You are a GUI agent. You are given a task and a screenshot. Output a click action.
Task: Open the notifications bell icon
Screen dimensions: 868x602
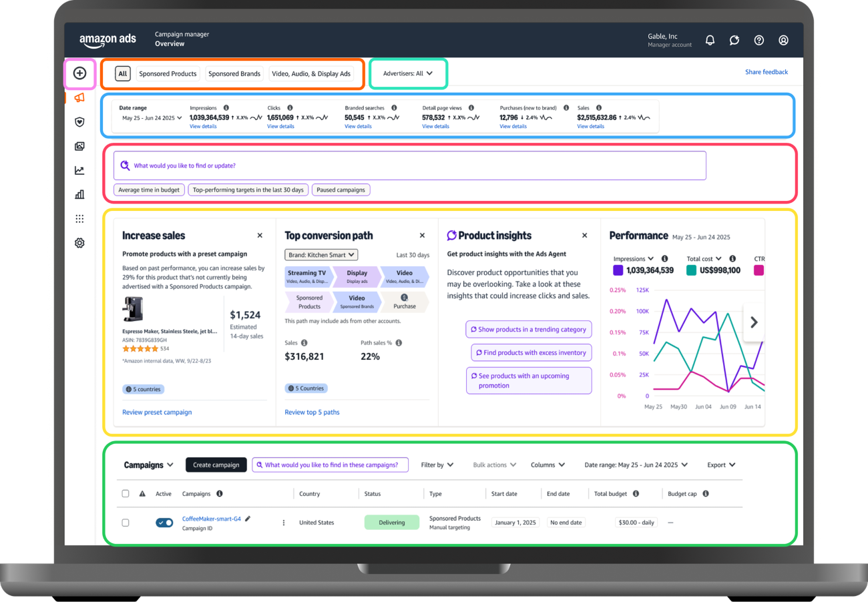(x=710, y=40)
